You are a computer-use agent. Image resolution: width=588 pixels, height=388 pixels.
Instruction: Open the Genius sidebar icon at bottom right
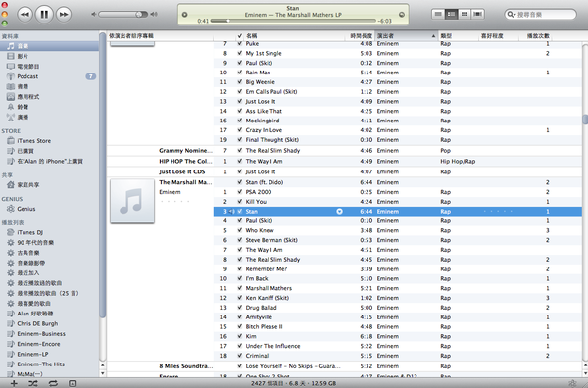(572, 383)
